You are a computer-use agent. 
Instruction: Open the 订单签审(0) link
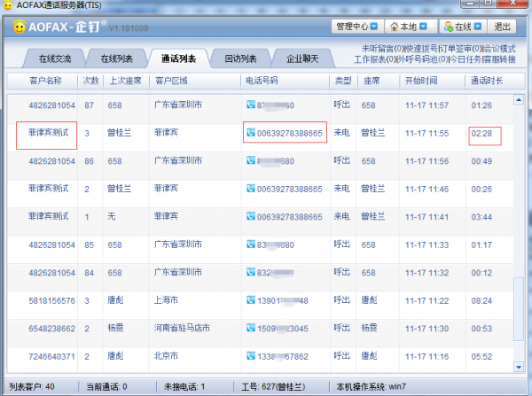pyautogui.click(x=461, y=49)
